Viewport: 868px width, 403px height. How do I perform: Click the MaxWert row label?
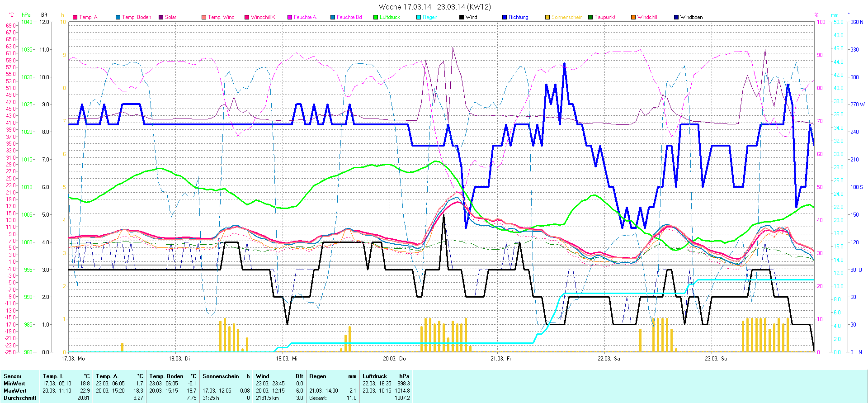point(15,391)
